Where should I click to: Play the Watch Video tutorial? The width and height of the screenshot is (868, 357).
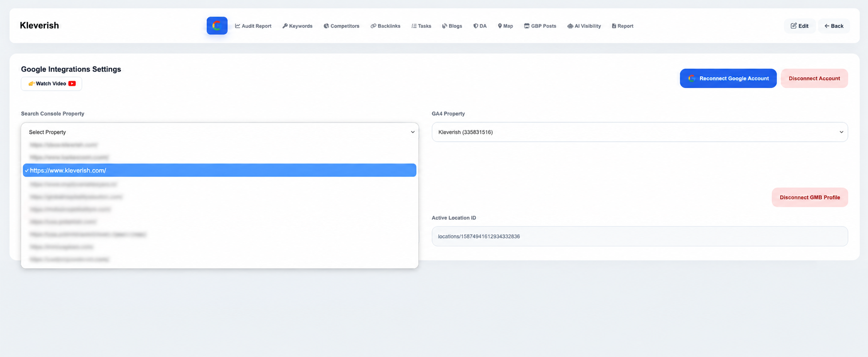click(x=51, y=83)
